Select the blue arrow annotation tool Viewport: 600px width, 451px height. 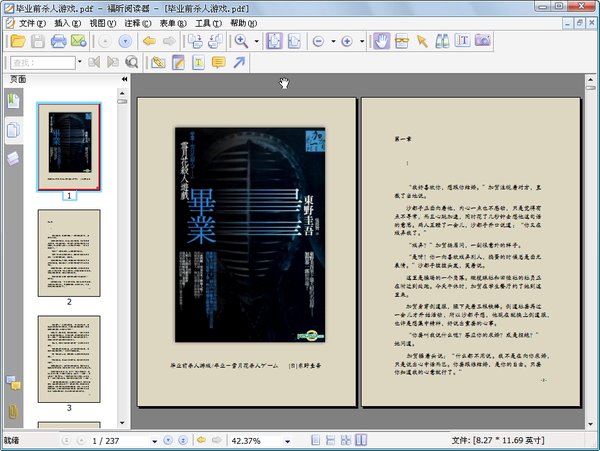[x=239, y=63]
